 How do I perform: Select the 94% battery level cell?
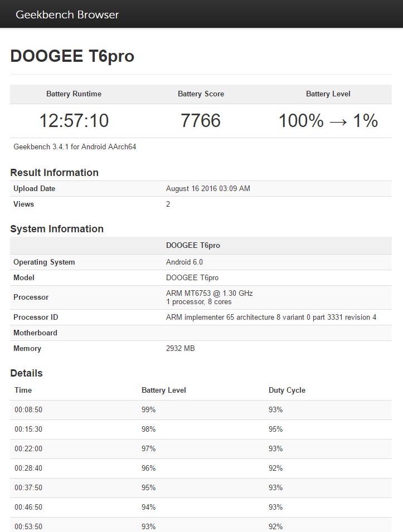[x=149, y=507]
